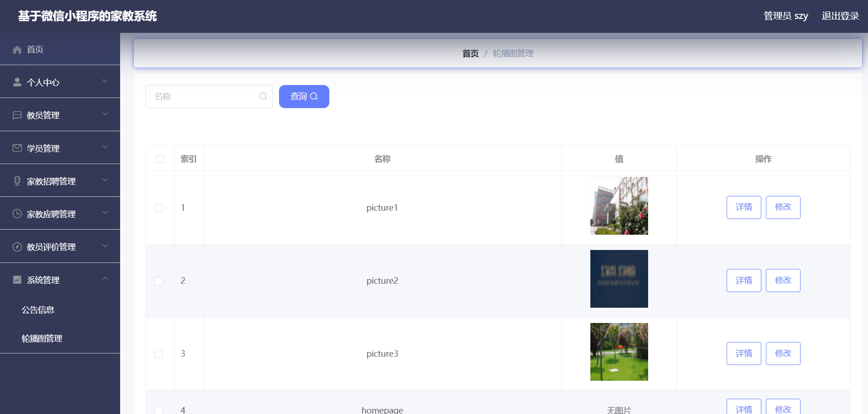
Task: Check the box for the picture1 row
Action: click(159, 208)
